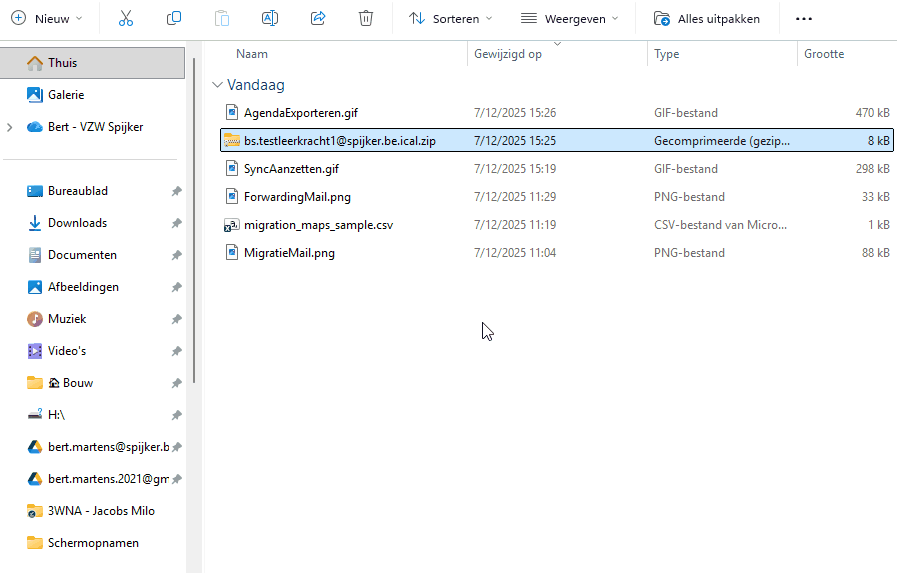This screenshot has width=897, height=573.
Task: Click the Delete trash can icon
Action: tap(366, 18)
